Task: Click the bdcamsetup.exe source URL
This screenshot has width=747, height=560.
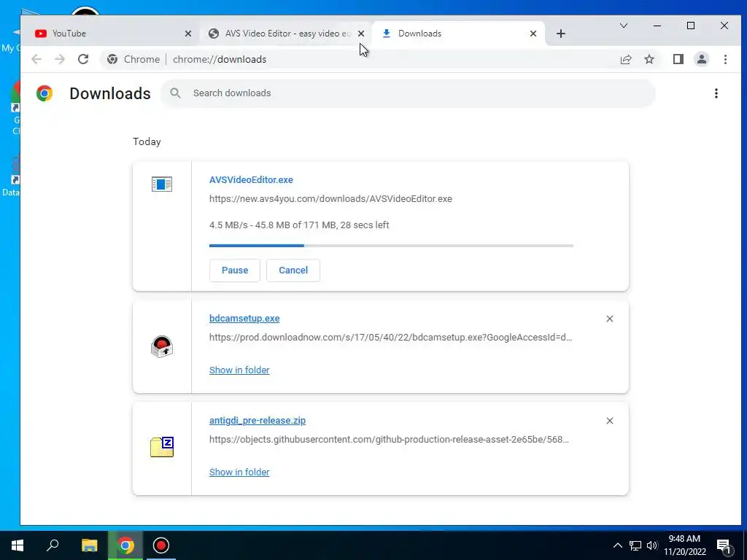Action: coord(391,337)
